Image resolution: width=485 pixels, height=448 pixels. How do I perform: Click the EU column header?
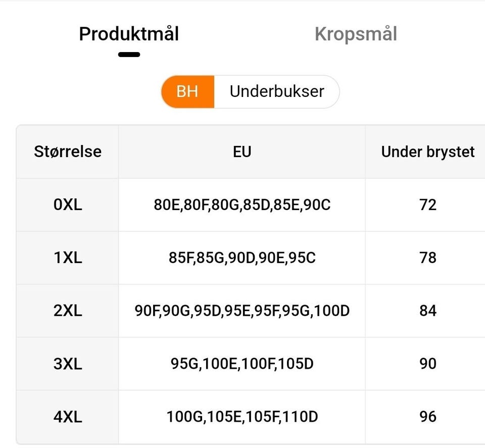pyautogui.click(x=242, y=152)
